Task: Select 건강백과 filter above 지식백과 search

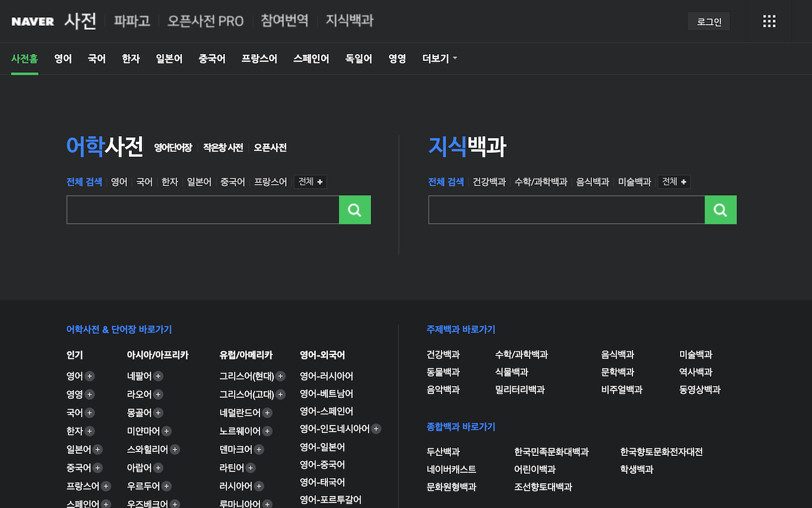Action: [x=489, y=182]
